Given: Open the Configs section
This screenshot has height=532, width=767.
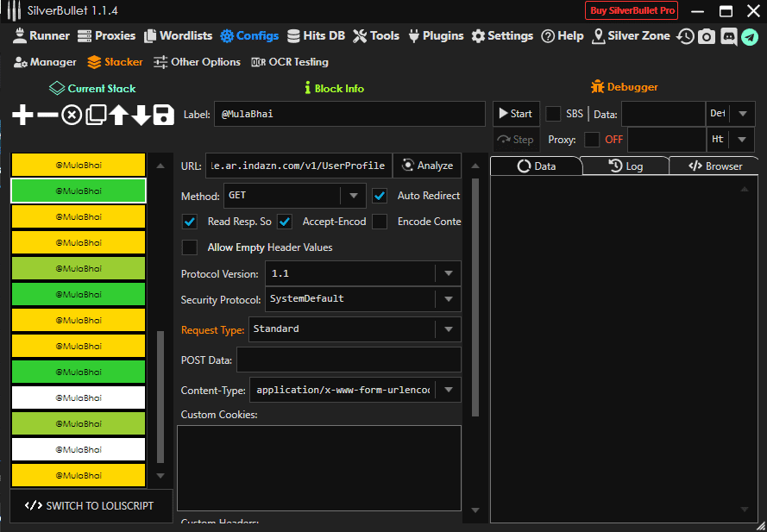Looking at the screenshot, I should point(249,35).
